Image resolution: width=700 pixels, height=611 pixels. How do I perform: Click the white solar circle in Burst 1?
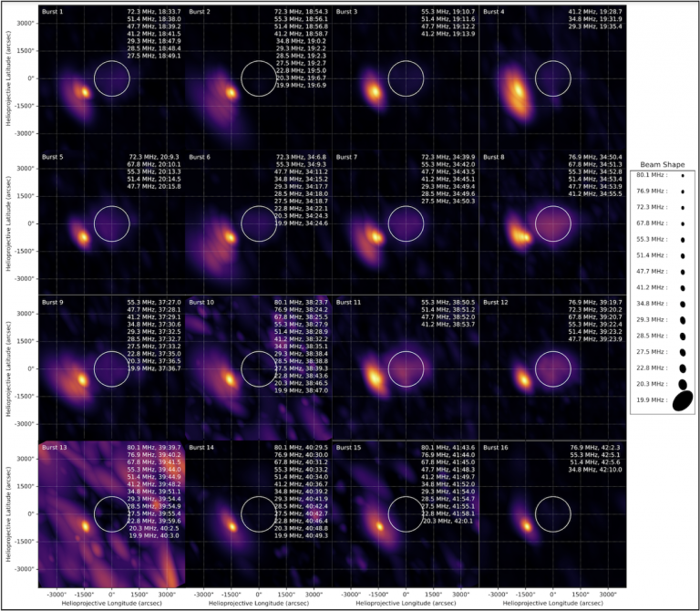tap(111, 78)
